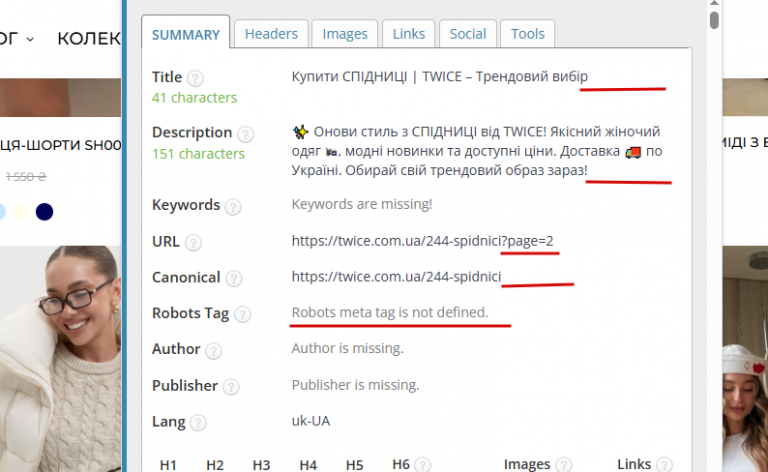Click the meta description text paragraph

pyautogui.click(x=477, y=151)
